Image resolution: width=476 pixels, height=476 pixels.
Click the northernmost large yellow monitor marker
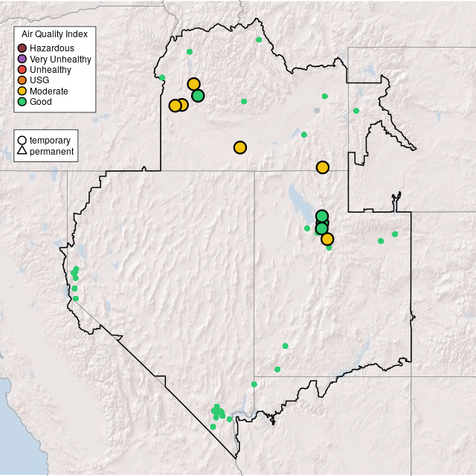point(193,84)
